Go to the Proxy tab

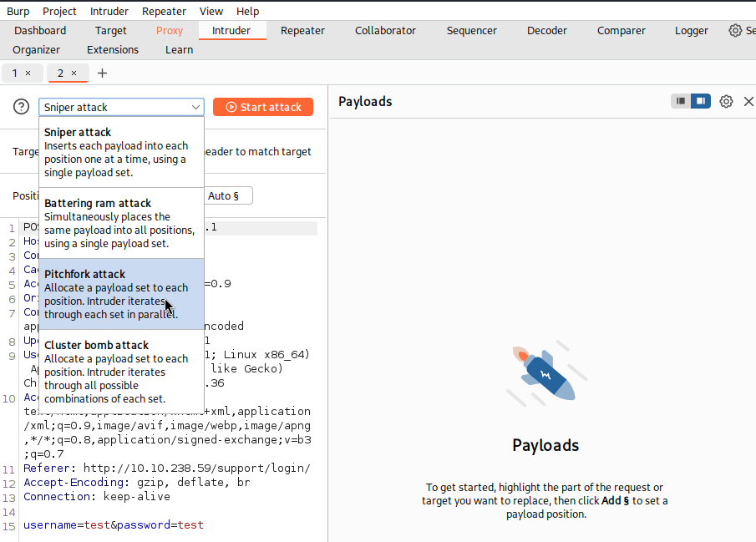tap(170, 30)
